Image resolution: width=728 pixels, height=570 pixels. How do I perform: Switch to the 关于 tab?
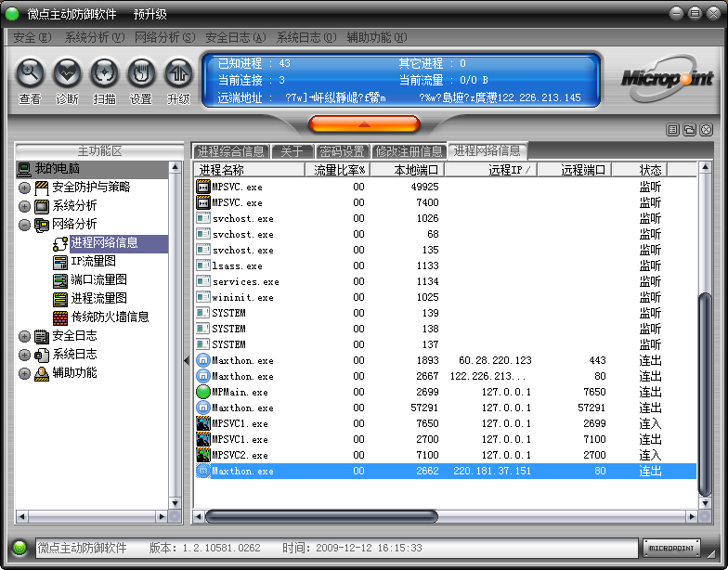[292, 151]
